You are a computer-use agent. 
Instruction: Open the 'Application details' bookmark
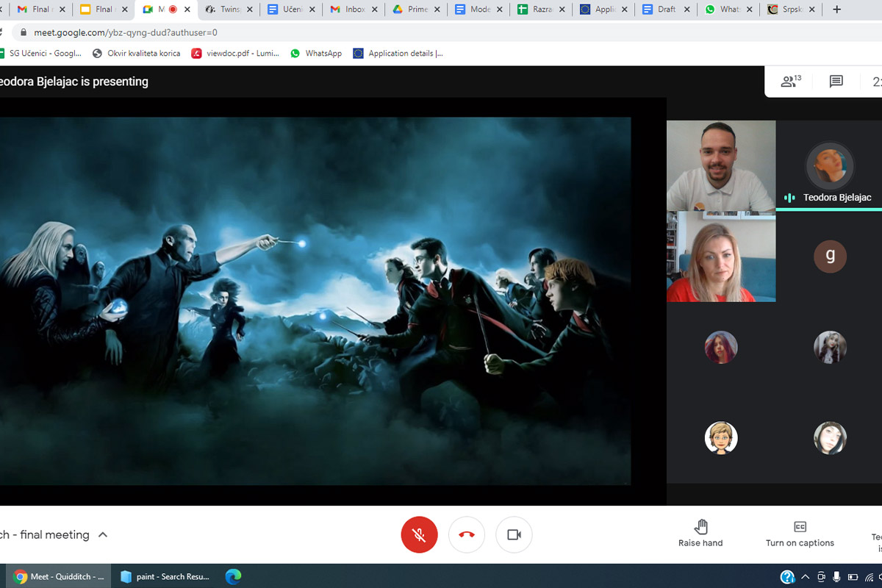[398, 53]
